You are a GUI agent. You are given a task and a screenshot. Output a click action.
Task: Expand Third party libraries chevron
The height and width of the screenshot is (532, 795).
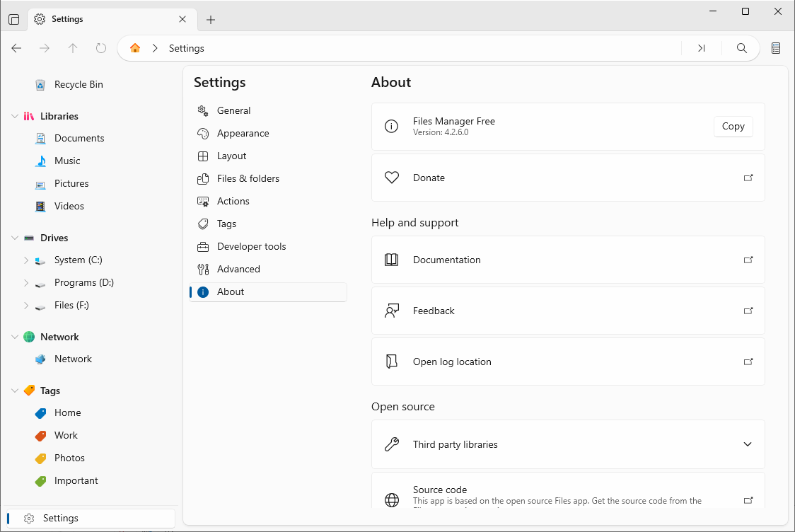(748, 444)
